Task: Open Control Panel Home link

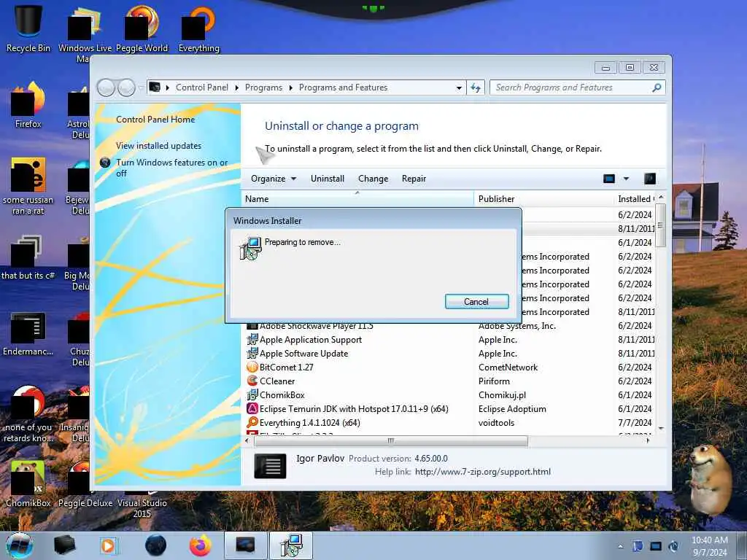Action: 155,120
